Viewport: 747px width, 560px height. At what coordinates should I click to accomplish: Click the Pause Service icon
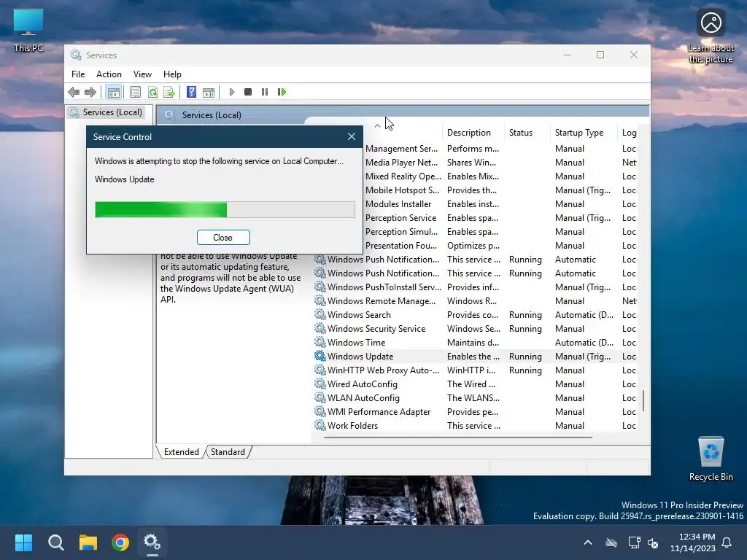[x=265, y=92]
